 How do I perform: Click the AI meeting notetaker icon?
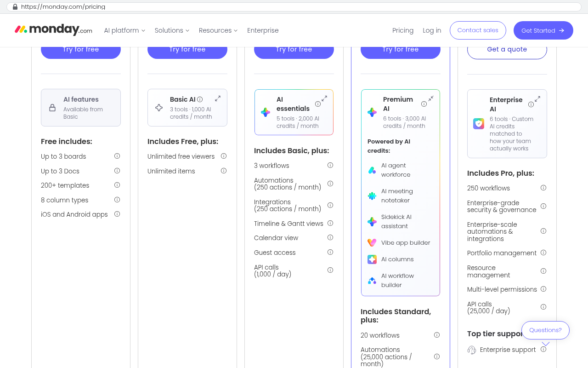point(372,196)
